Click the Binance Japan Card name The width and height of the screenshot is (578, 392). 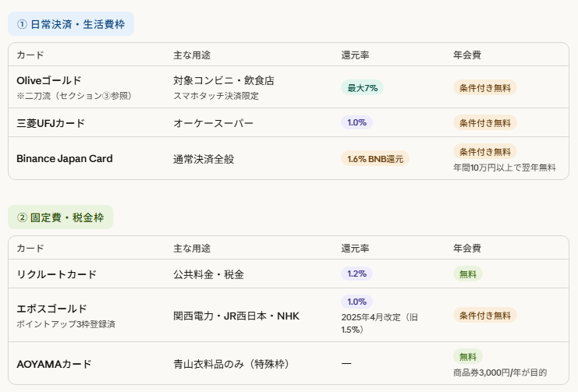click(x=65, y=159)
